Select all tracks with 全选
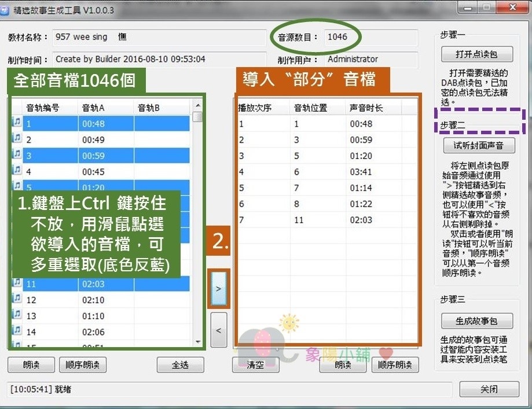 [180, 365]
